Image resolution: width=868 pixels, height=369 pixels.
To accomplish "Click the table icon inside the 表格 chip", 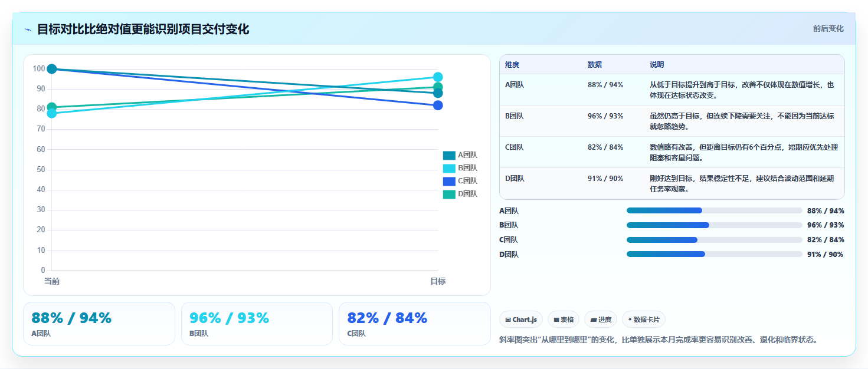I will 556,319.
